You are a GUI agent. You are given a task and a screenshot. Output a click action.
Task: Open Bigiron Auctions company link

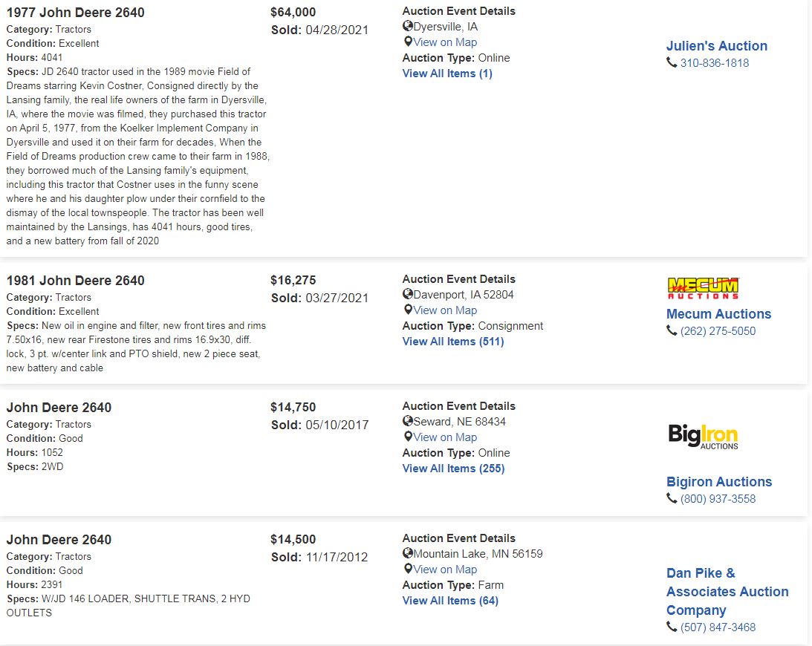tap(719, 481)
